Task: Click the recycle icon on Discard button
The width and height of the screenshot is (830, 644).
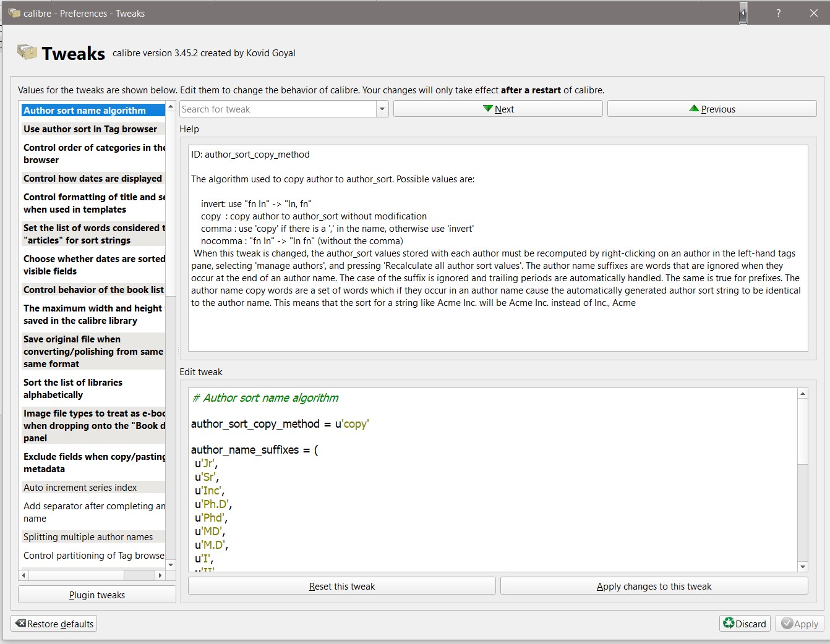Action: tap(729, 623)
